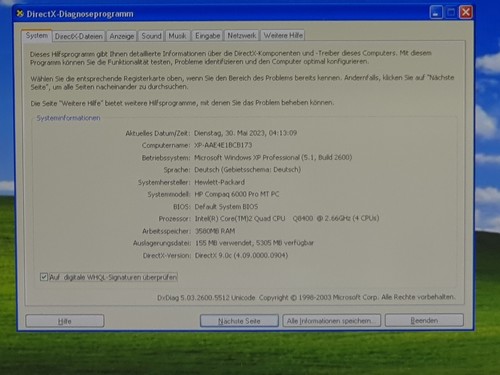Click the date value Dienstag, 30. Mai 2023
Image resolution: width=500 pixels, height=375 pixels.
coord(246,133)
